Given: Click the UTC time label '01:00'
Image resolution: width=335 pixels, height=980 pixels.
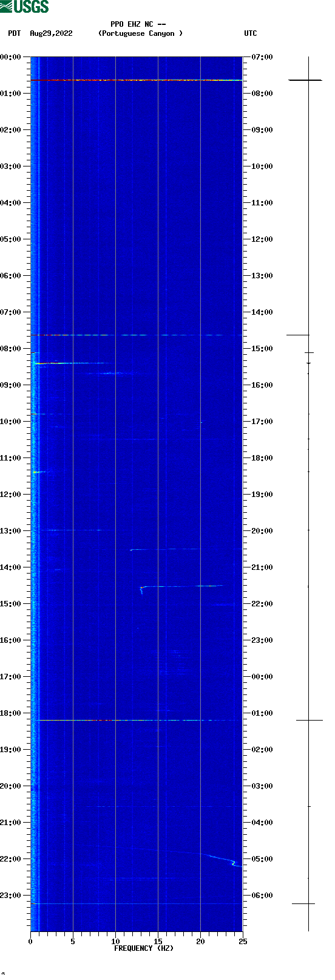Looking at the screenshot, I should [262, 713].
